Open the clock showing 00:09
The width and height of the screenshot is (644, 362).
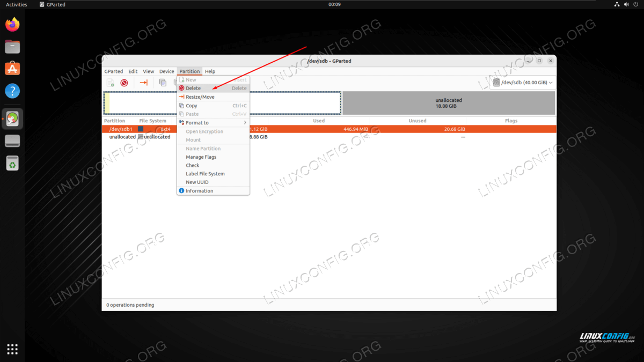pyautogui.click(x=334, y=4)
